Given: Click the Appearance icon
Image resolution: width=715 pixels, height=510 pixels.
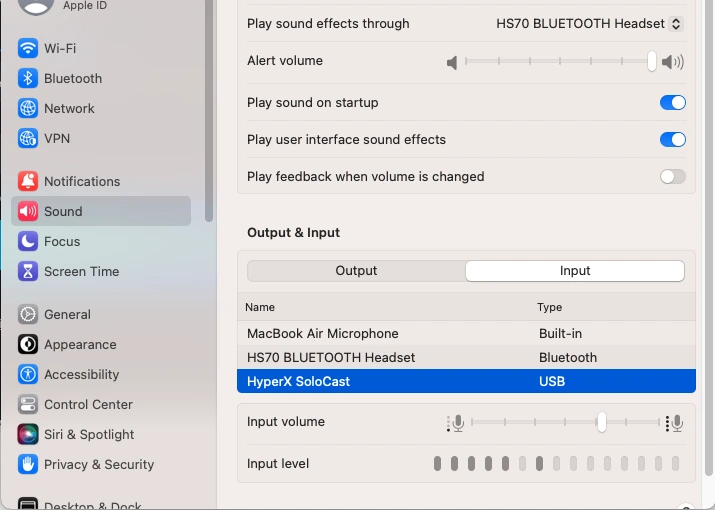Looking at the screenshot, I should point(28,344).
